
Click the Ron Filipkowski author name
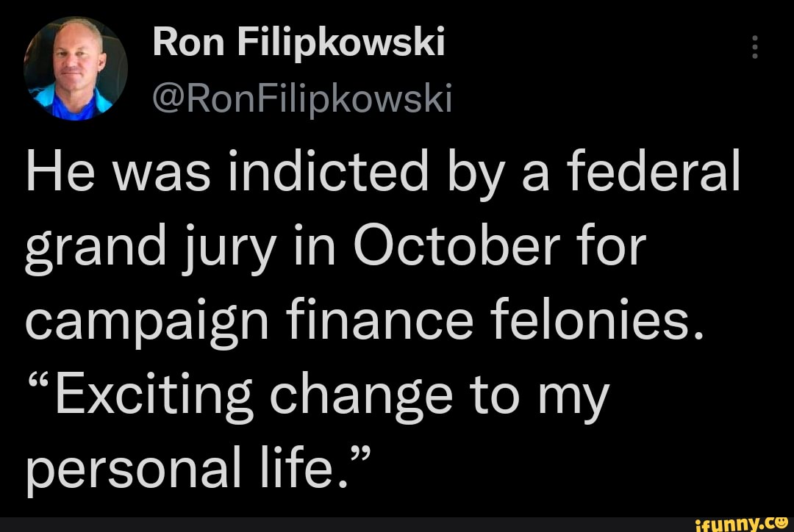tap(298, 40)
